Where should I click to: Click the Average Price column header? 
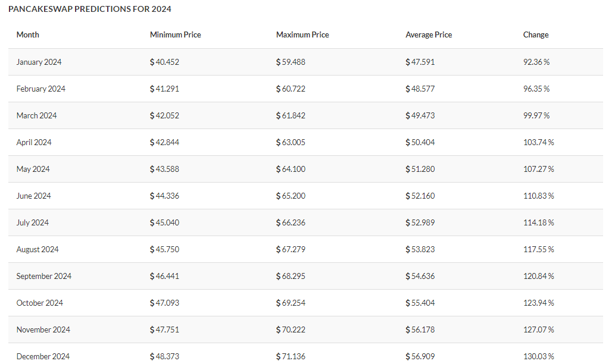[429, 35]
